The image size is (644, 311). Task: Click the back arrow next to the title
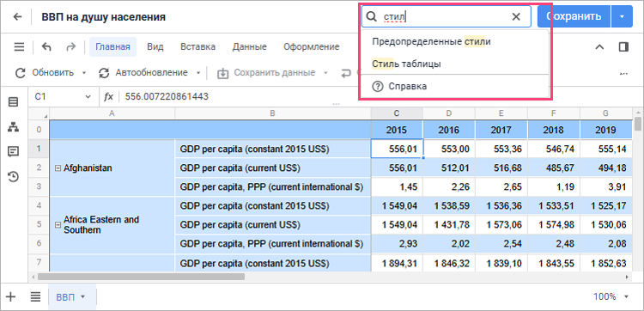[x=17, y=17]
